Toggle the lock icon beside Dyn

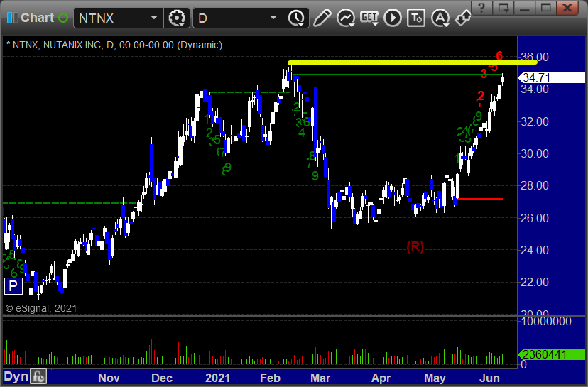click(x=38, y=376)
